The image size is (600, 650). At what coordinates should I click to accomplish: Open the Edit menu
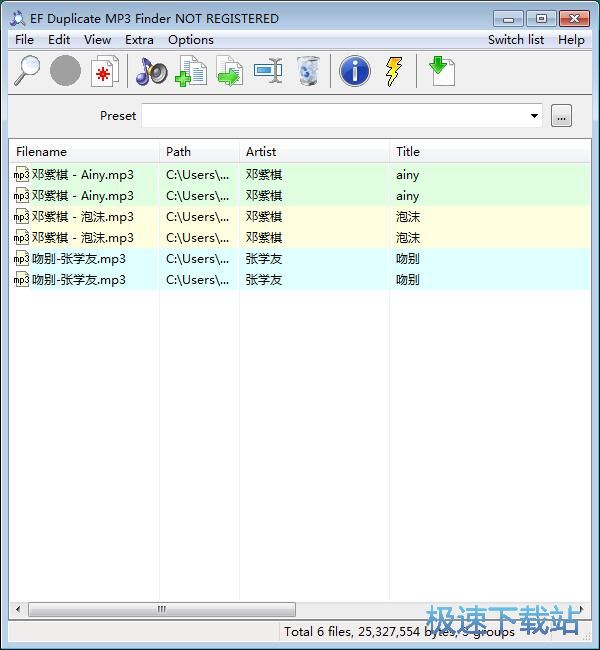pyautogui.click(x=59, y=40)
